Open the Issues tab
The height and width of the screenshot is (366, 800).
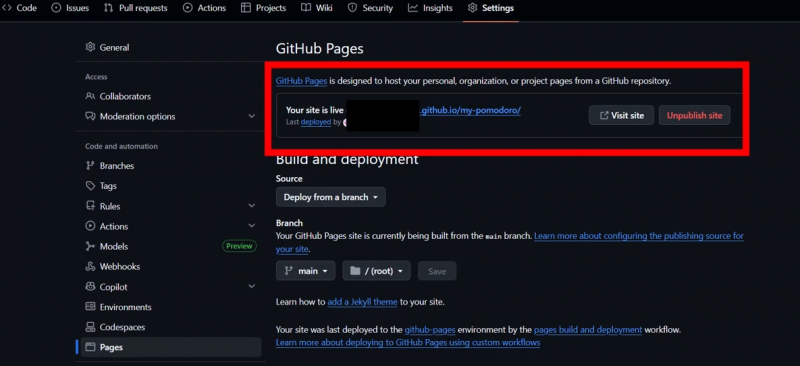tap(70, 8)
